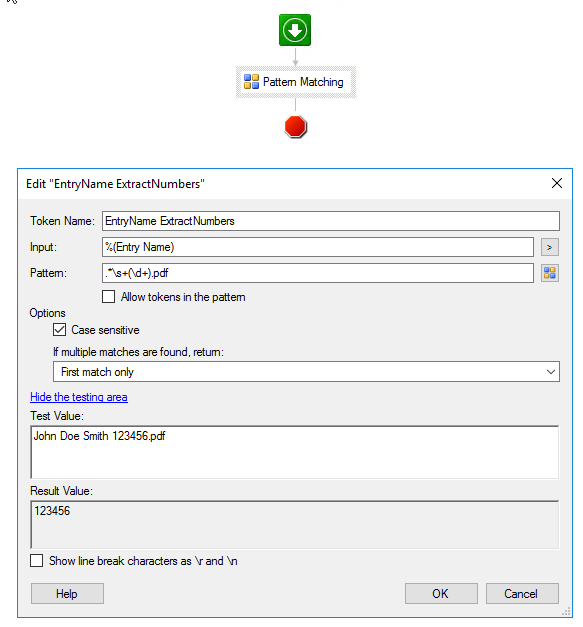
Task: Click in the Test Value text area
Action: click(x=294, y=452)
